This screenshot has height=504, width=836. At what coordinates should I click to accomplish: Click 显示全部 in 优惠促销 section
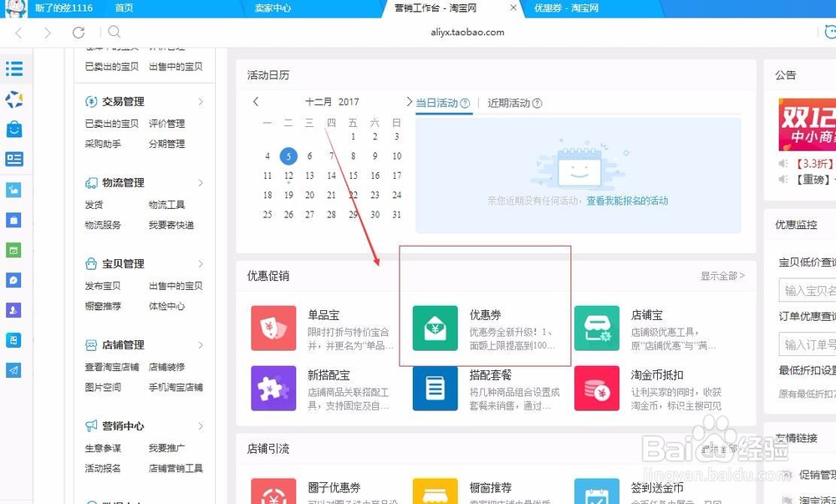click(722, 276)
